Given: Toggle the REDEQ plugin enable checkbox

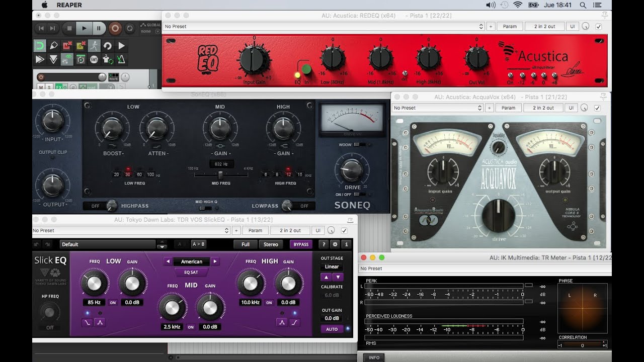Looking at the screenshot, I should [598, 27].
